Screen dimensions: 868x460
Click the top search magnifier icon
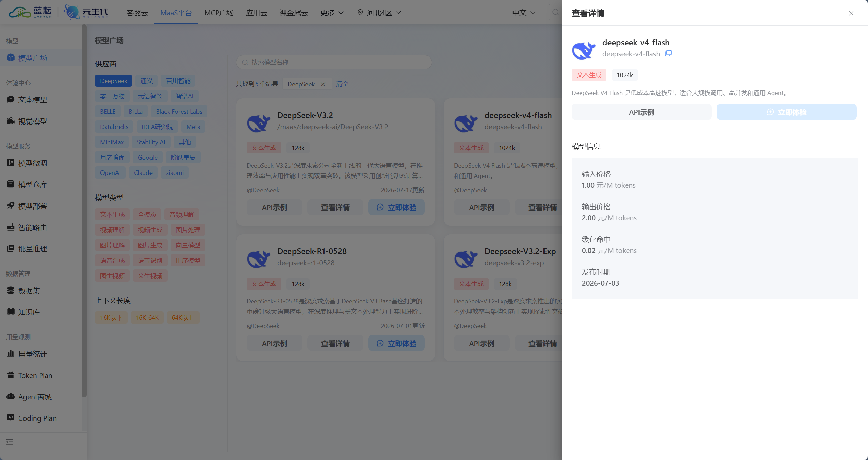pyautogui.click(x=555, y=12)
